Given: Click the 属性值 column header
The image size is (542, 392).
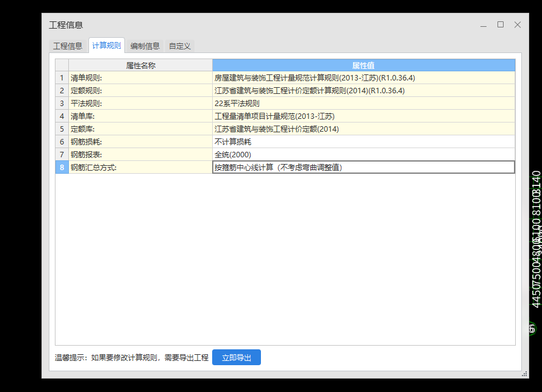Looking at the screenshot, I should (x=363, y=65).
